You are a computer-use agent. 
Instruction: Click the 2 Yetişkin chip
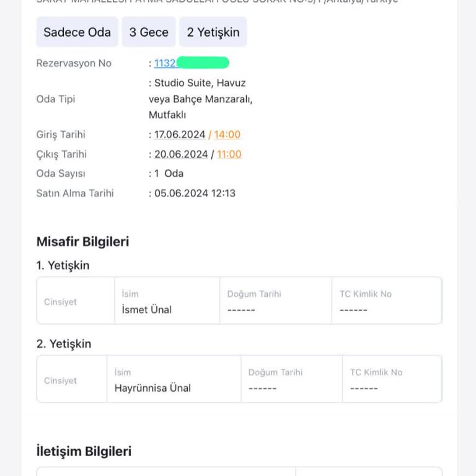point(213,32)
